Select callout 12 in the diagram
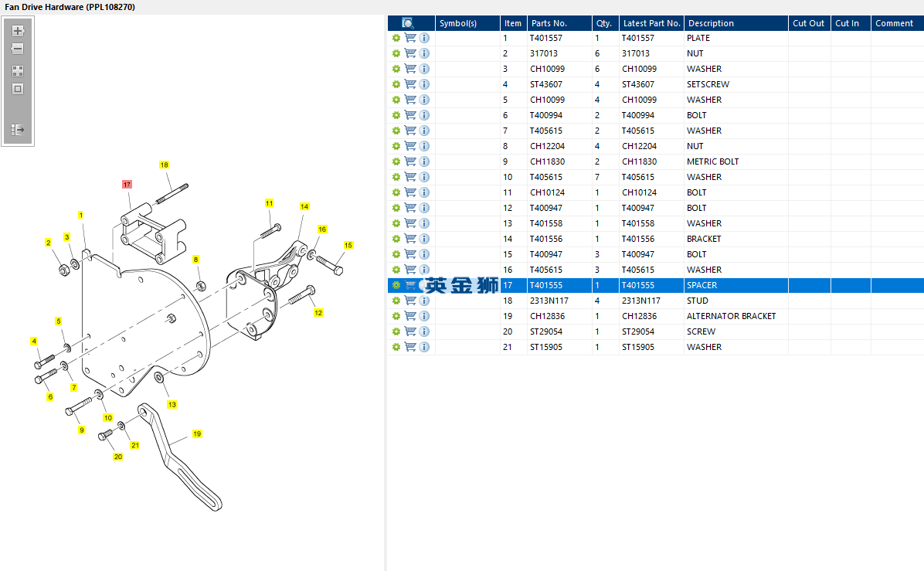Viewport: 924px width, 571px height. pos(318,313)
